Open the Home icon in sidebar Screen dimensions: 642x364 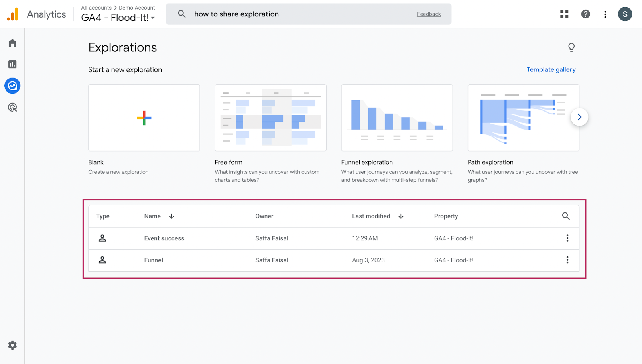[x=12, y=43]
